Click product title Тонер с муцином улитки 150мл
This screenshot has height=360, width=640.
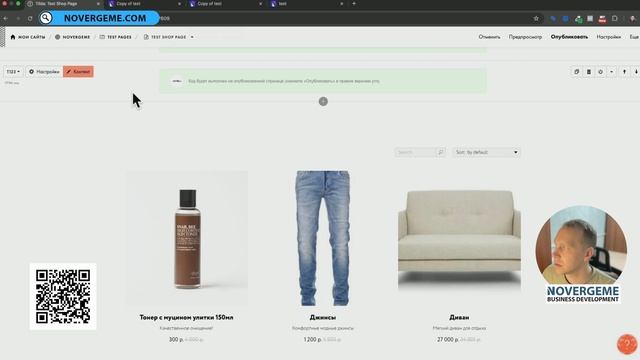187,317
